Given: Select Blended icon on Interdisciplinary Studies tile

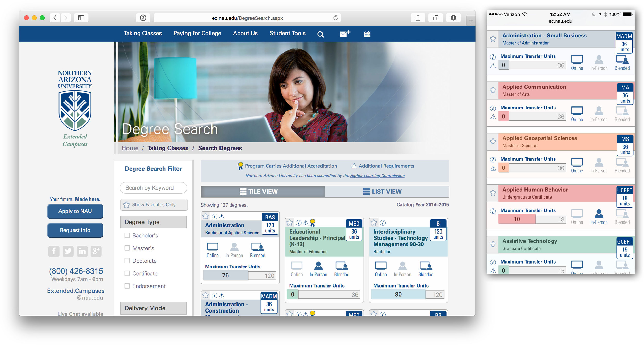Looking at the screenshot, I should point(426,269).
